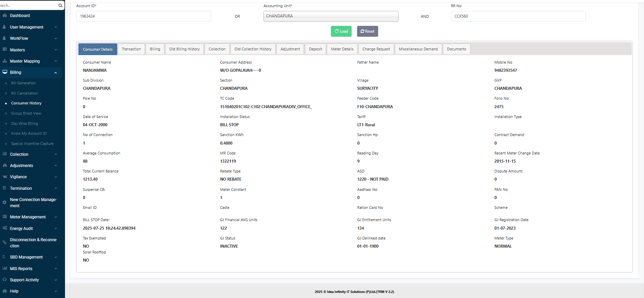644x298 pixels.
Task: Expand the Collection menu chevron
Action: [x=56, y=154]
